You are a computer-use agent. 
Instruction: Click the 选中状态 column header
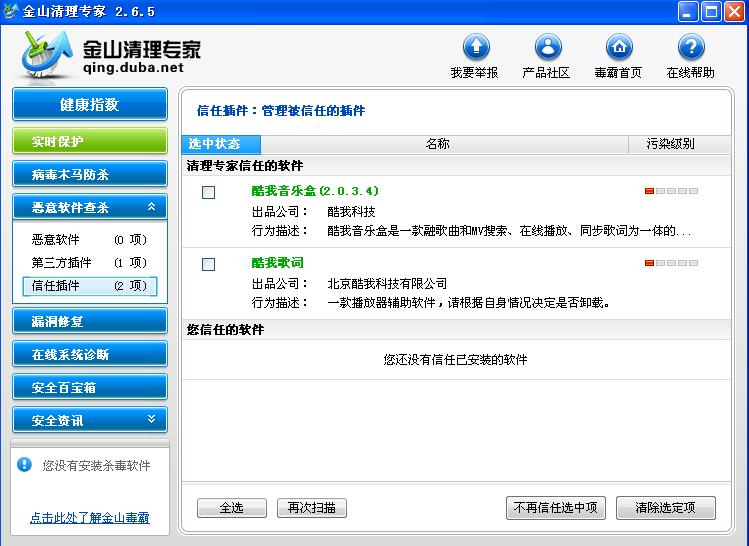(x=221, y=144)
